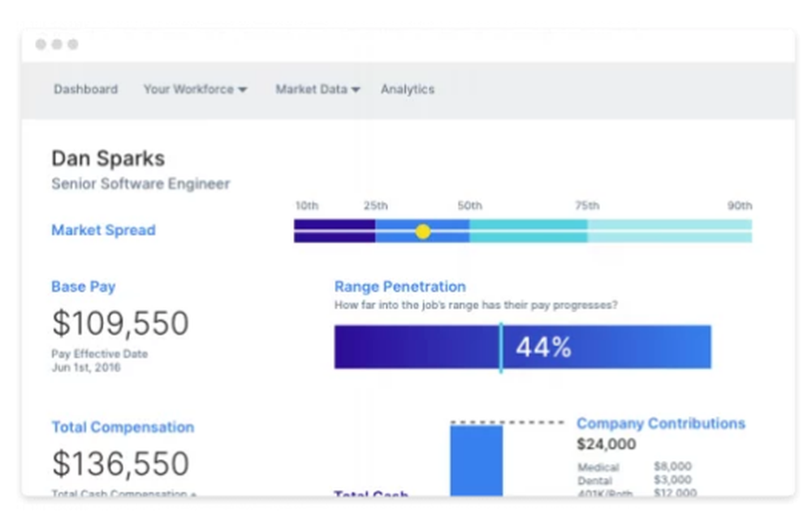The height and width of the screenshot is (524, 812).
Task: Select the $109,550 base pay value
Action: (x=120, y=323)
